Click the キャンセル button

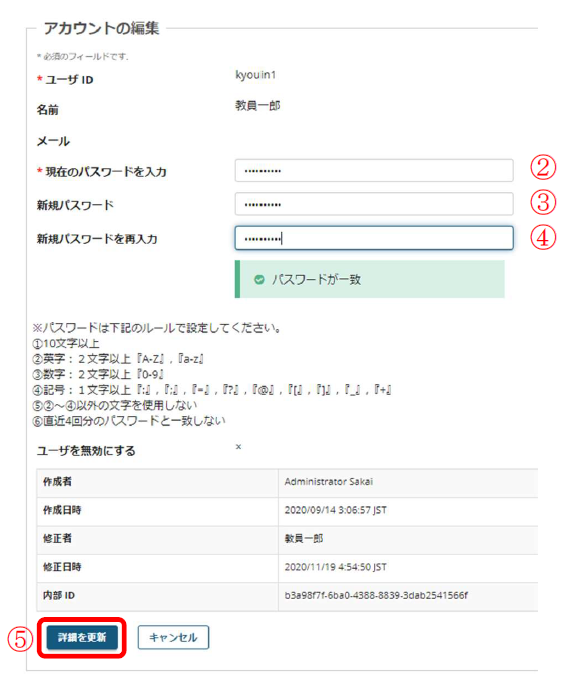173,637
